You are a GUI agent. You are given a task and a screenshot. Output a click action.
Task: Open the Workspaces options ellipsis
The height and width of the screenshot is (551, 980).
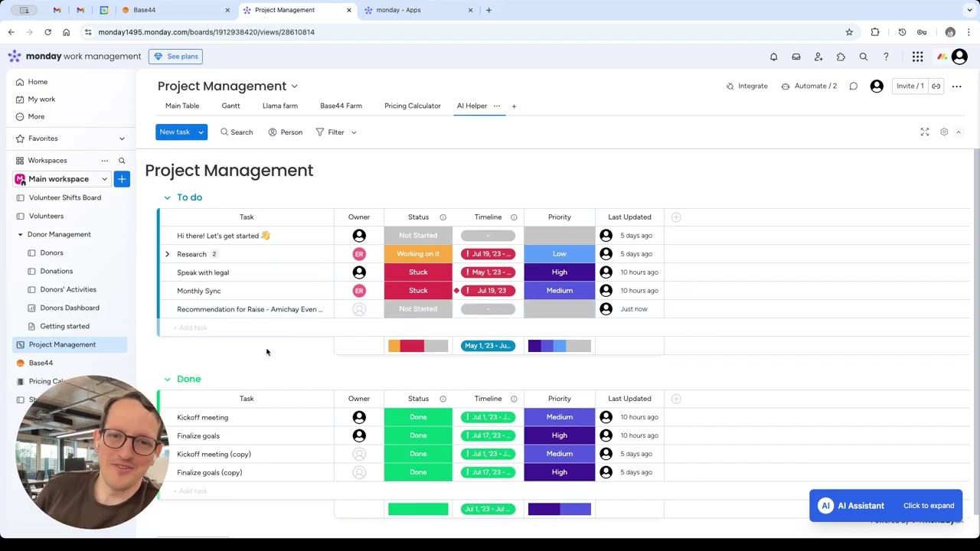[105, 161]
